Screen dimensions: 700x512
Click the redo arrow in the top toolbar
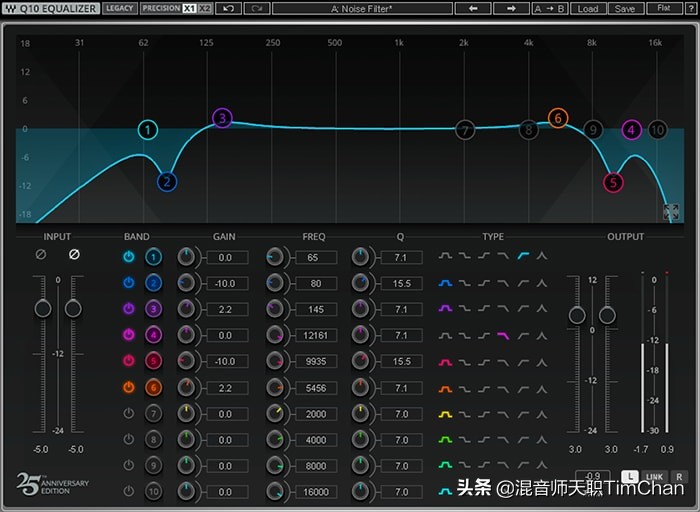(257, 9)
